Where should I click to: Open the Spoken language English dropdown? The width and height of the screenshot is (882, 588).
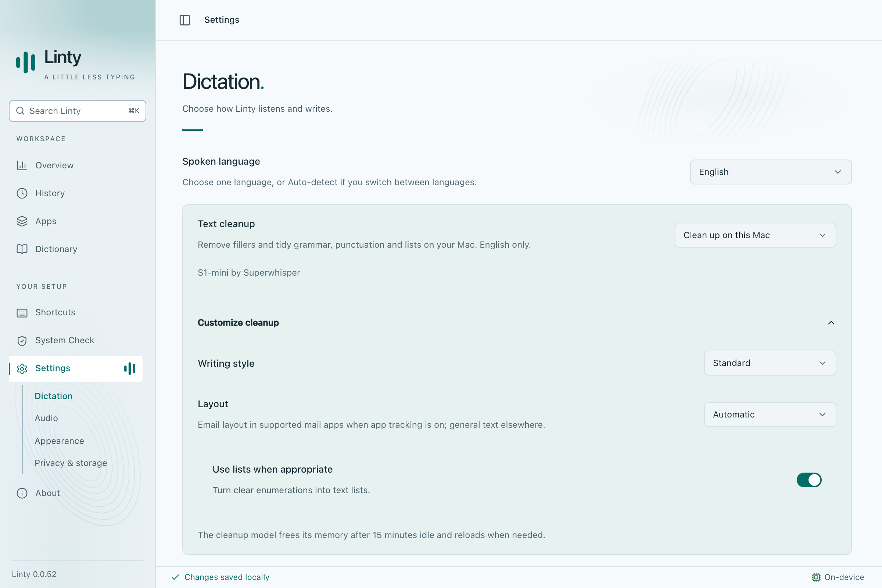(x=771, y=172)
